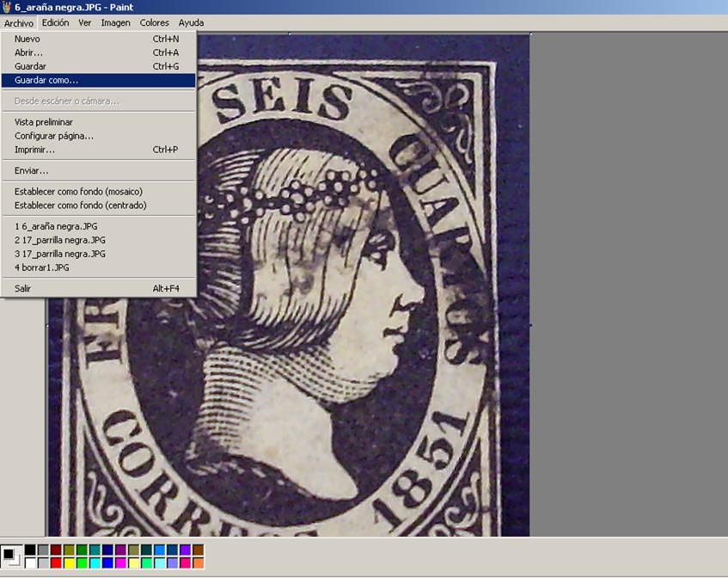Open the Edición menu

[x=55, y=22]
